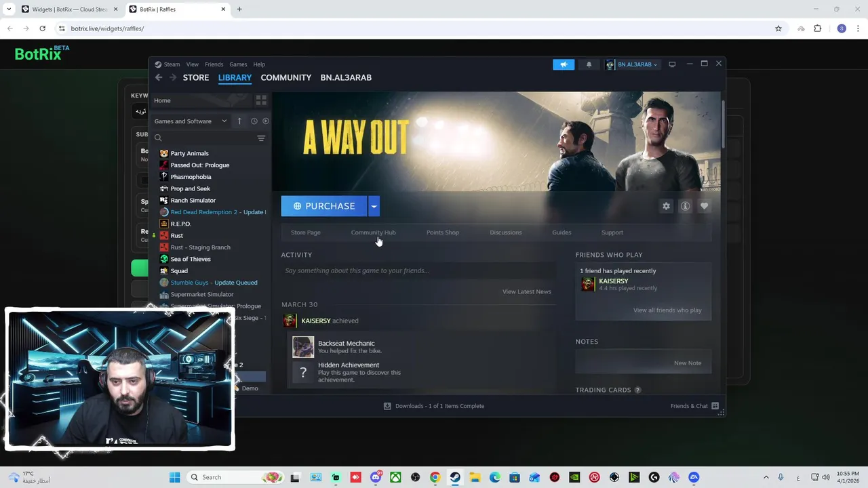Open Chrome extensions puzzle icon
Viewport: 868px width, 488px height.
point(817,28)
